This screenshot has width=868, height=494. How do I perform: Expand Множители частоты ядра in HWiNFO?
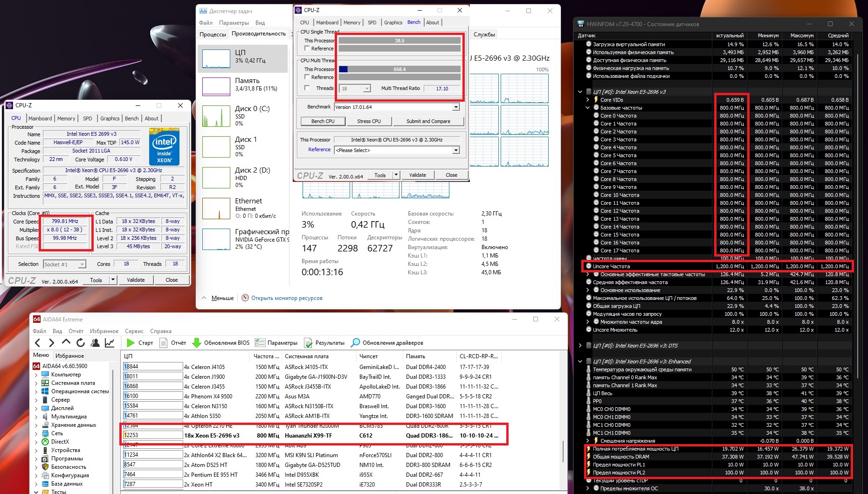[x=588, y=322]
